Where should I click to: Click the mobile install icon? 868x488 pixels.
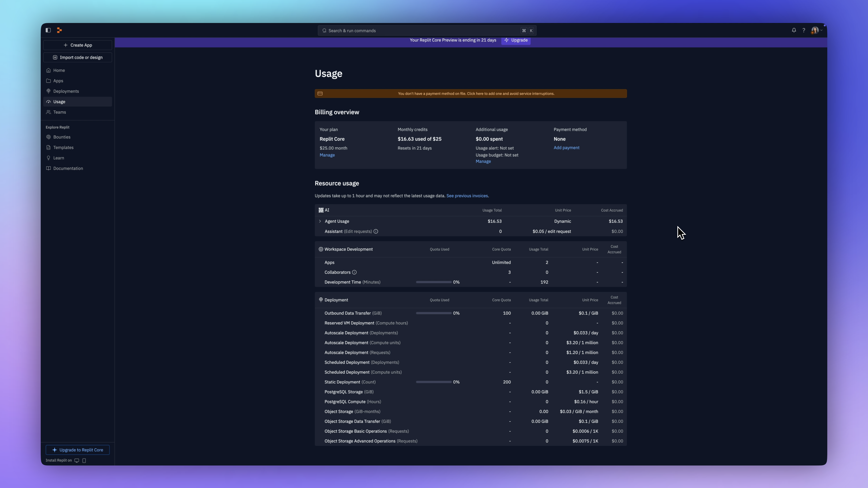click(x=84, y=461)
